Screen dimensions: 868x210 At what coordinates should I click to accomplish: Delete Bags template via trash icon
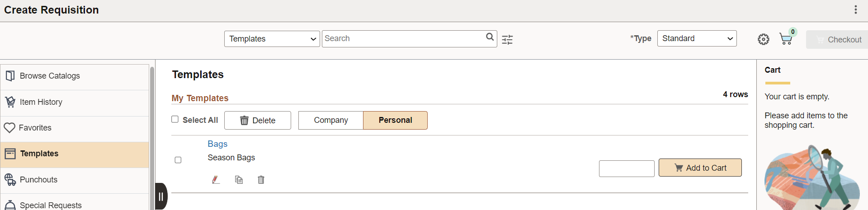click(x=261, y=180)
